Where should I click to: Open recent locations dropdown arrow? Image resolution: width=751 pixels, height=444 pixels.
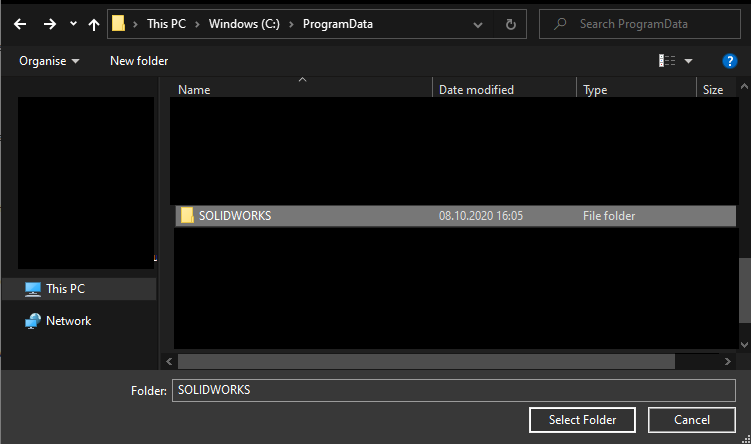[73, 24]
